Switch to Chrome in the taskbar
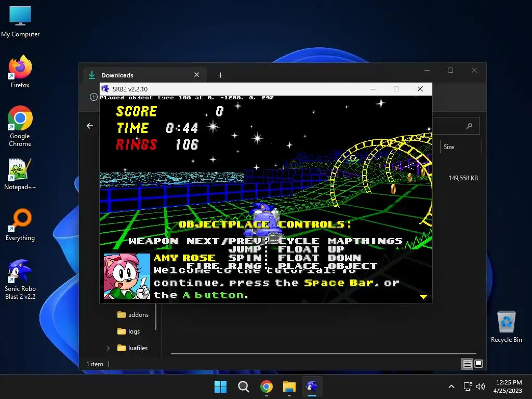 tap(267, 387)
